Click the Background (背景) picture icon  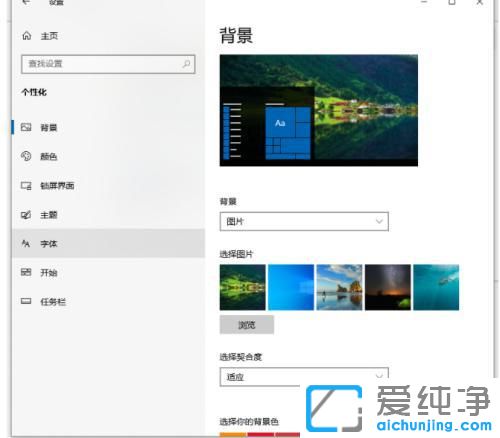point(26,127)
